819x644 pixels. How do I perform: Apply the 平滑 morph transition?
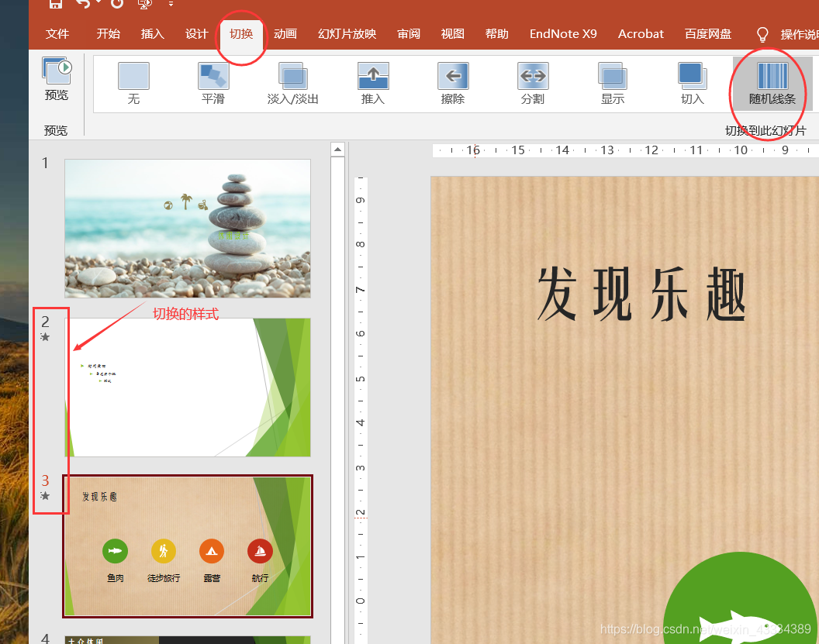pos(213,84)
